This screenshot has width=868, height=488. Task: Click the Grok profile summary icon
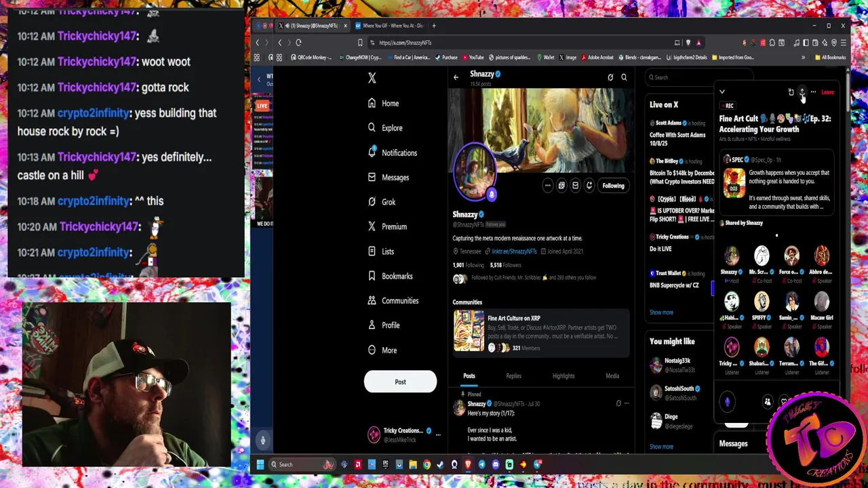pyautogui.click(x=610, y=77)
